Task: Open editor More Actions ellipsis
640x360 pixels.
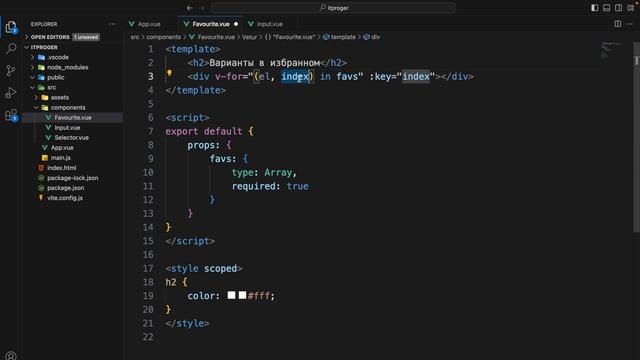Action: 629,24
